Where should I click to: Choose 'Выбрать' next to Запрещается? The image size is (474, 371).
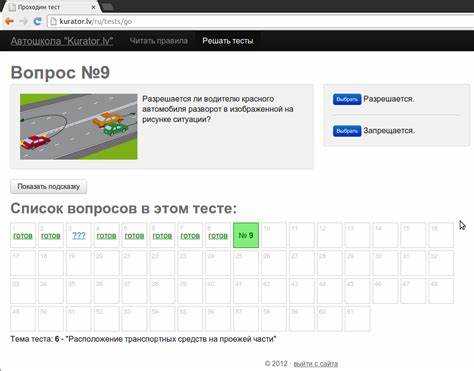click(x=347, y=131)
